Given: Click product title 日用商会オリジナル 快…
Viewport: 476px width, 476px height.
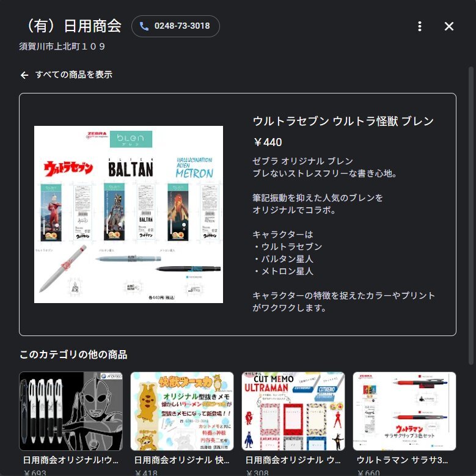Looking at the screenshot, I should point(182,460).
